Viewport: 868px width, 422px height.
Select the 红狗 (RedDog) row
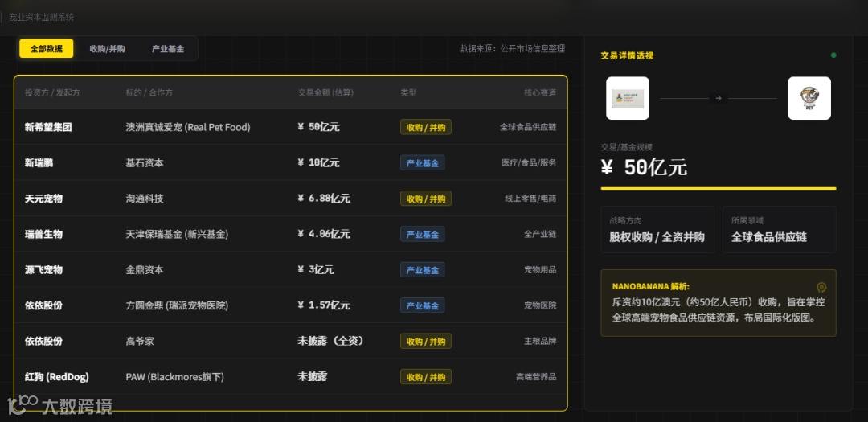(x=291, y=377)
